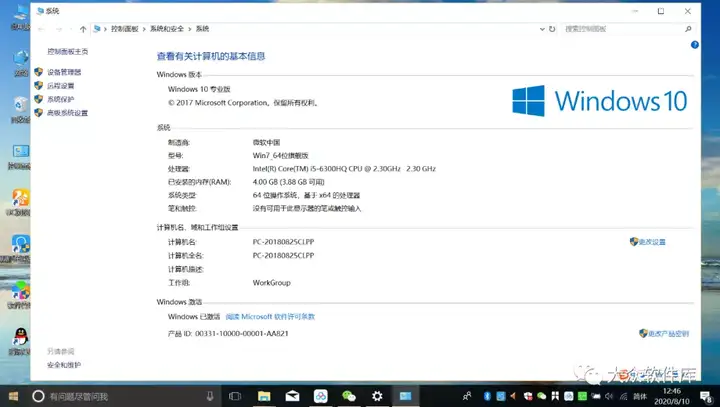
Task: Select 系统 in the breadcrumb
Action: (202, 29)
